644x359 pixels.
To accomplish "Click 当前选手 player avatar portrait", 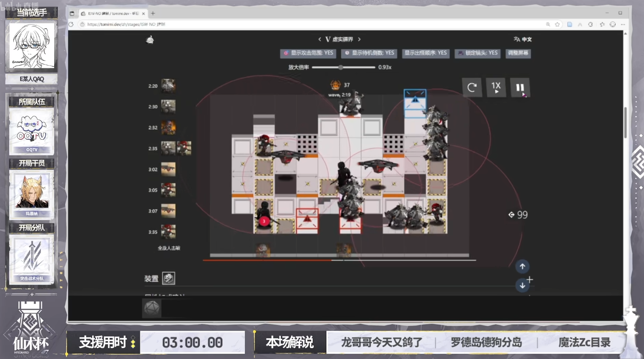I will click(x=32, y=47).
